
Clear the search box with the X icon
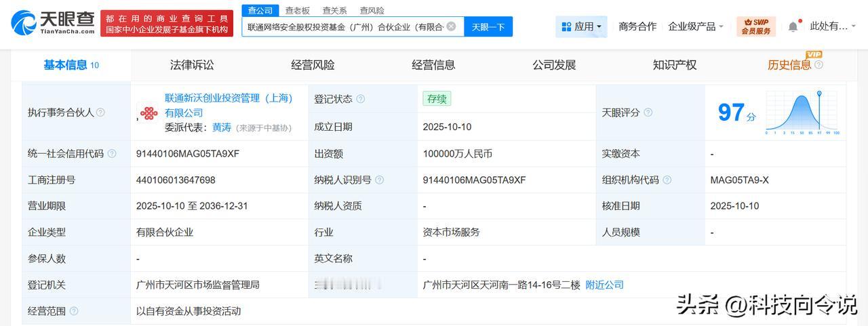click(x=451, y=26)
